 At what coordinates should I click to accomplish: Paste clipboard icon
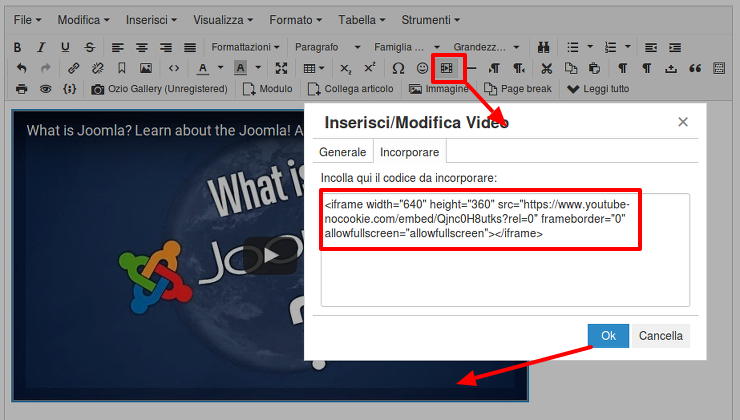point(595,68)
